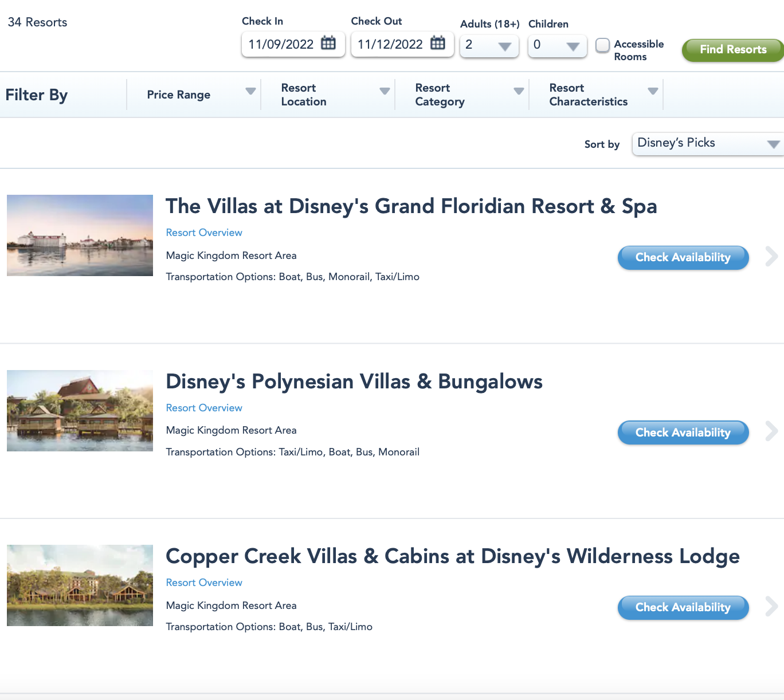Click the Check In date field

click(281, 45)
